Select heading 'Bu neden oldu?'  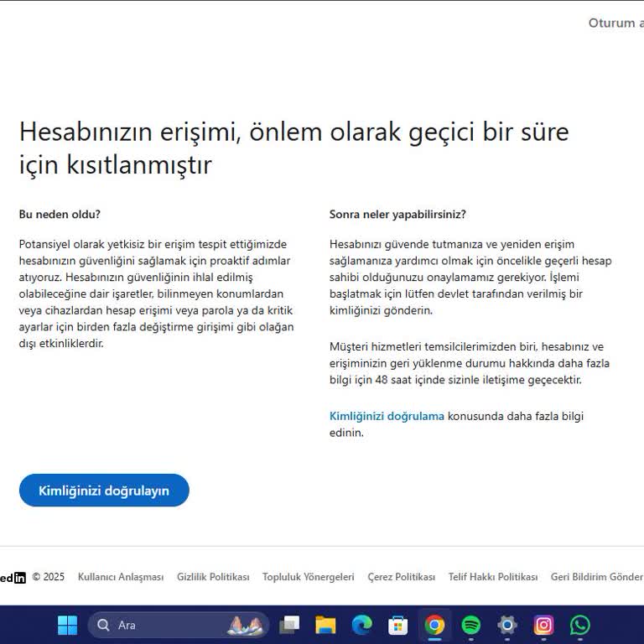point(60,215)
